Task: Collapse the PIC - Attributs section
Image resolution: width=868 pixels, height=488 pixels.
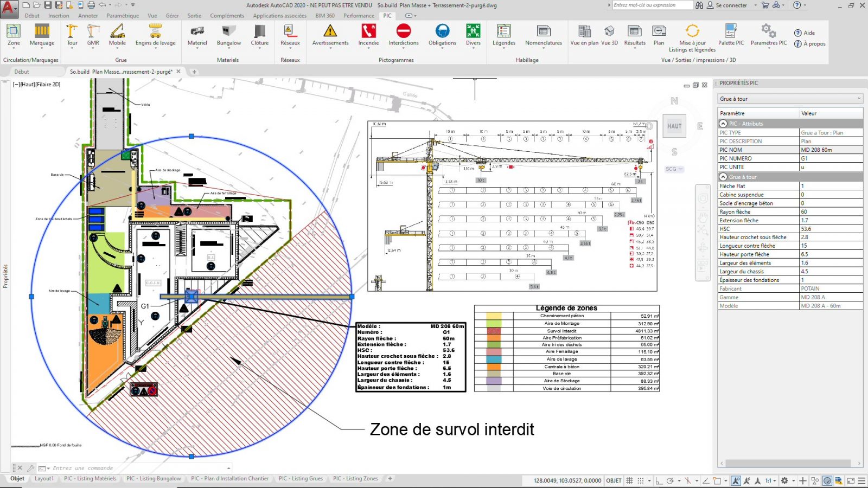Action: [723, 124]
